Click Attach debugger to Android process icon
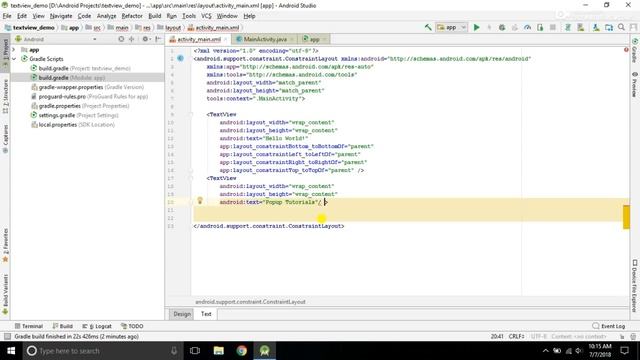This screenshot has height=360, width=640. (540, 27)
